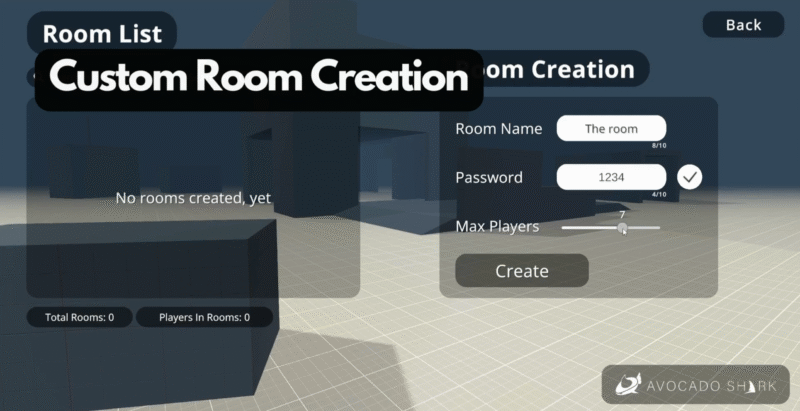This screenshot has width=800, height=411.
Task: Click the right end of Max Players slider track
Action: coord(658,228)
